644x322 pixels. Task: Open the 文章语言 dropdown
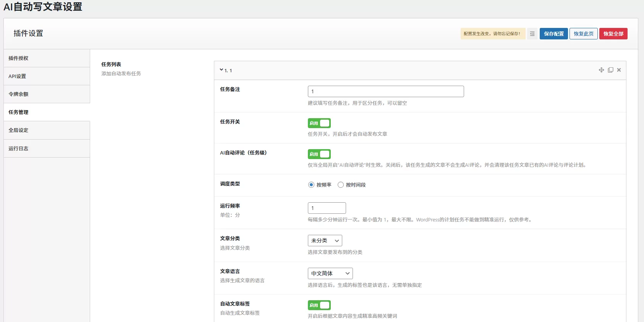(330, 273)
